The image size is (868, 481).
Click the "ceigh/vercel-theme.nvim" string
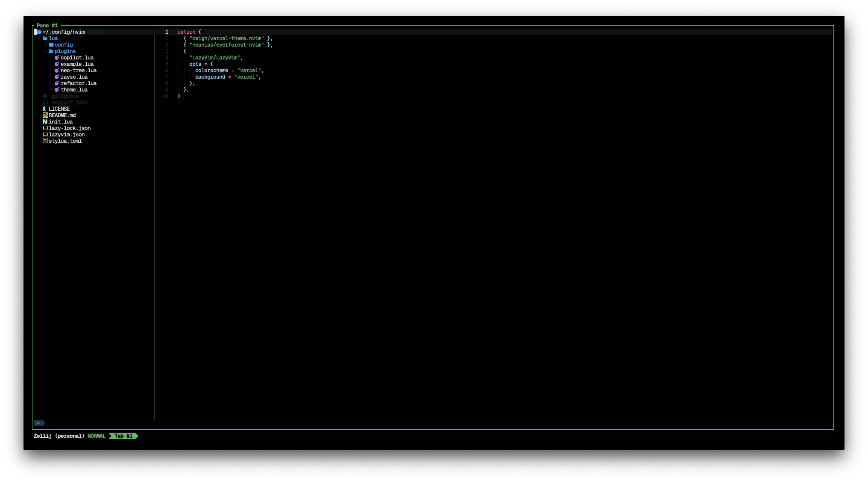click(226, 38)
